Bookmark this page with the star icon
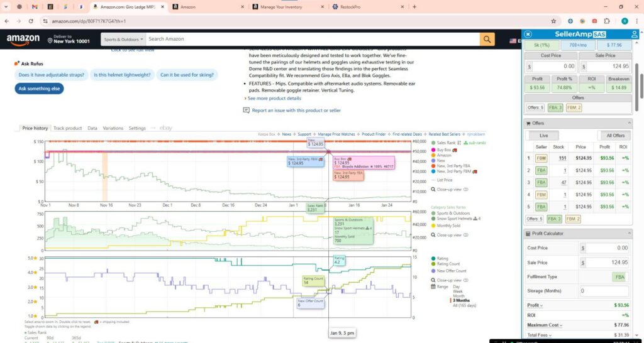This screenshot has height=343, width=644. point(553,21)
